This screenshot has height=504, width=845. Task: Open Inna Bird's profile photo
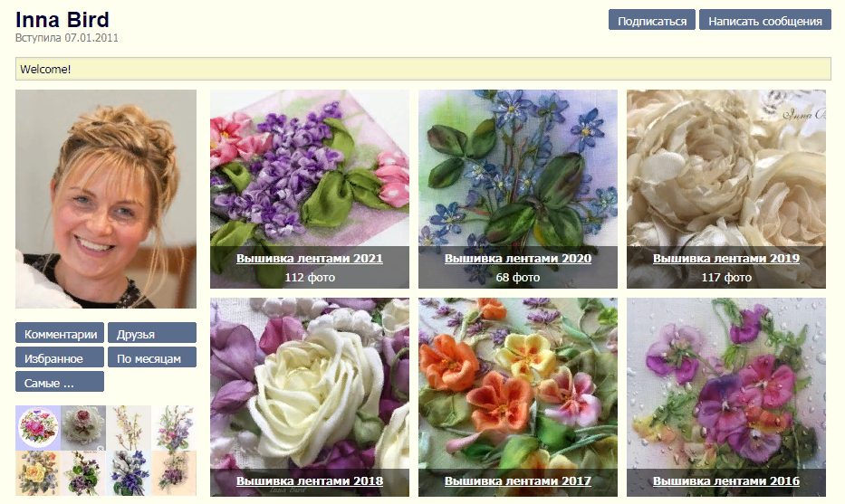[106, 199]
